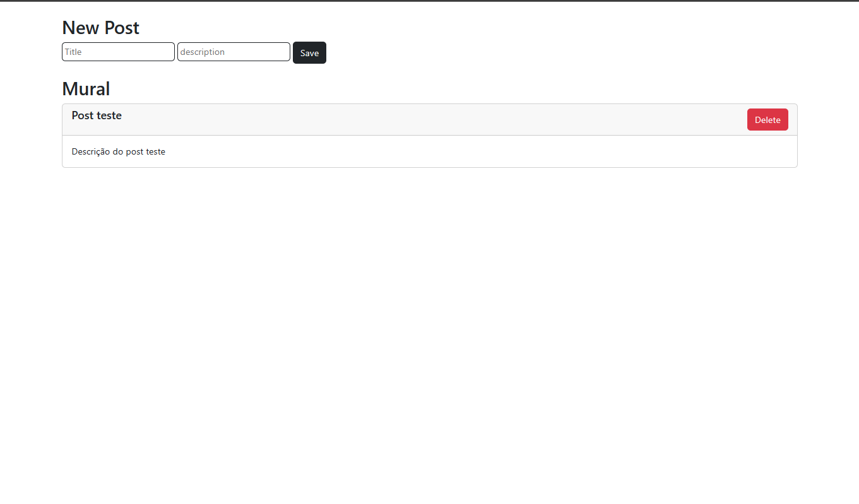Image resolution: width=859 pixels, height=504 pixels.
Task: Click the empty page area below the post card
Action: 429,315
